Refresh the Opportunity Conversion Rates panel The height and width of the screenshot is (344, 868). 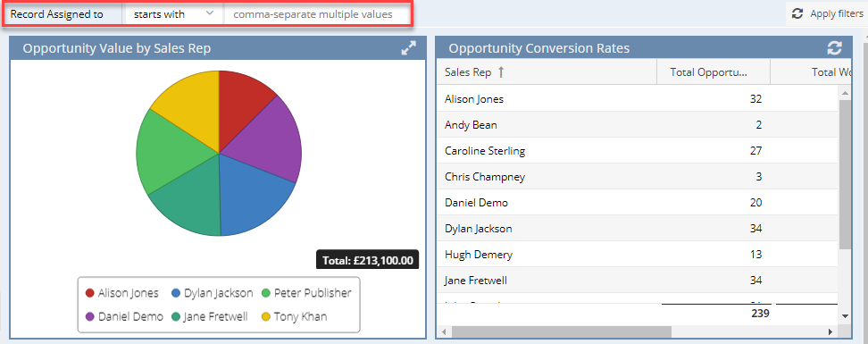click(834, 48)
